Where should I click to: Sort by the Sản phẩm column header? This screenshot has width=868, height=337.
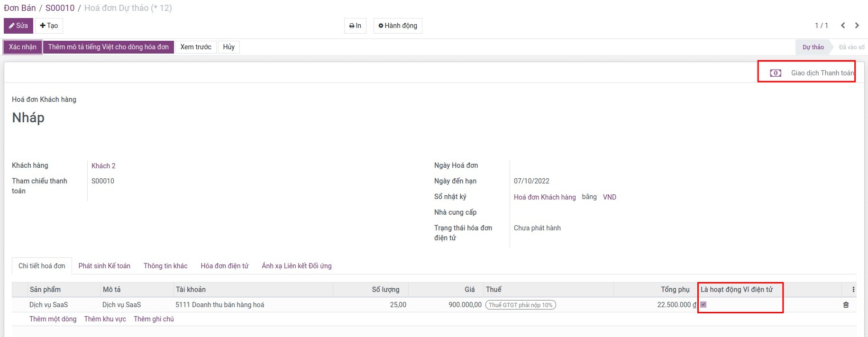point(45,290)
